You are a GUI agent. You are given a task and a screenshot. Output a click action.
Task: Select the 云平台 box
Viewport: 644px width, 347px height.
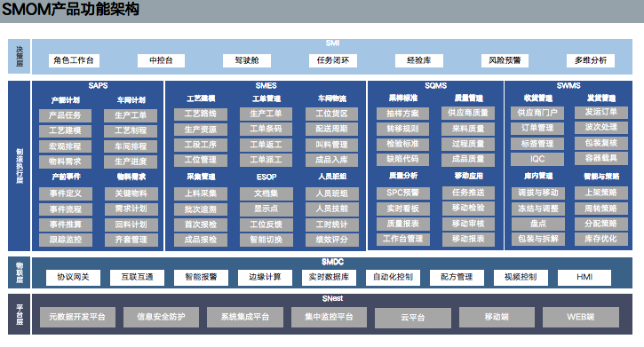413,318
